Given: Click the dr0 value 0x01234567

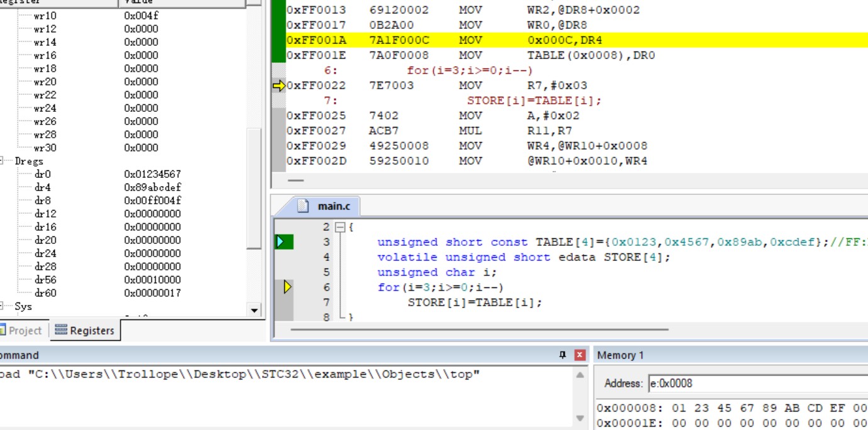Looking at the screenshot, I should (x=152, y=174).
